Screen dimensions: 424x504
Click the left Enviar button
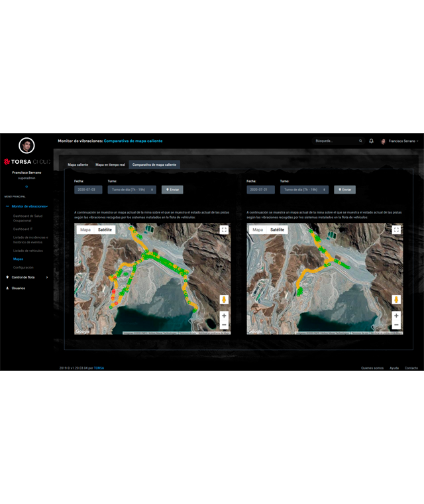pyautogui.click(x=172, y=189)
